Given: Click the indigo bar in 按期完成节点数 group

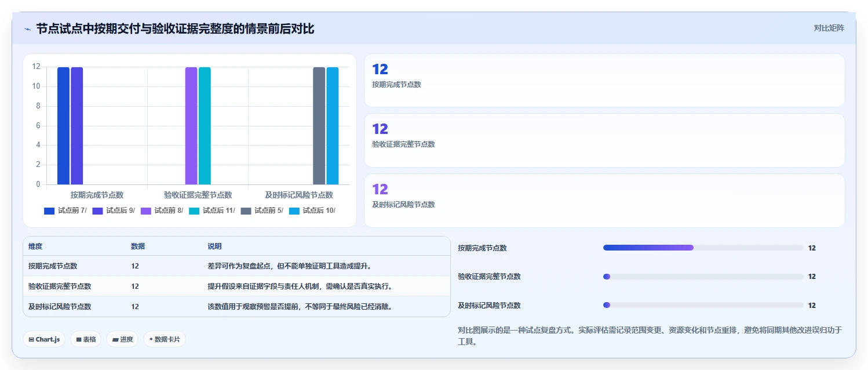Looking at the screenshot, I should pos(76,126).
